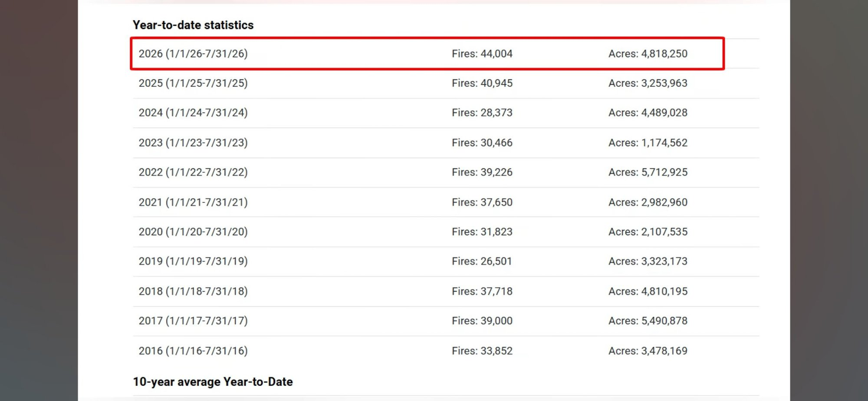Click the "Fires: 39,226" value
Viewport: 868px width, 401px height.
click(x=482, y=172)
